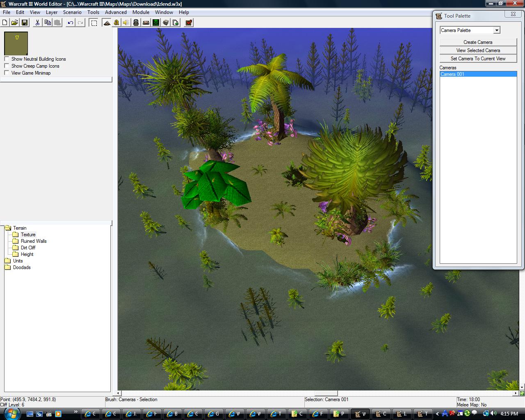525x420 pixels.
Task: Click Set Camera To Current View
Action: pyautogui.click(x=478, y=59)
